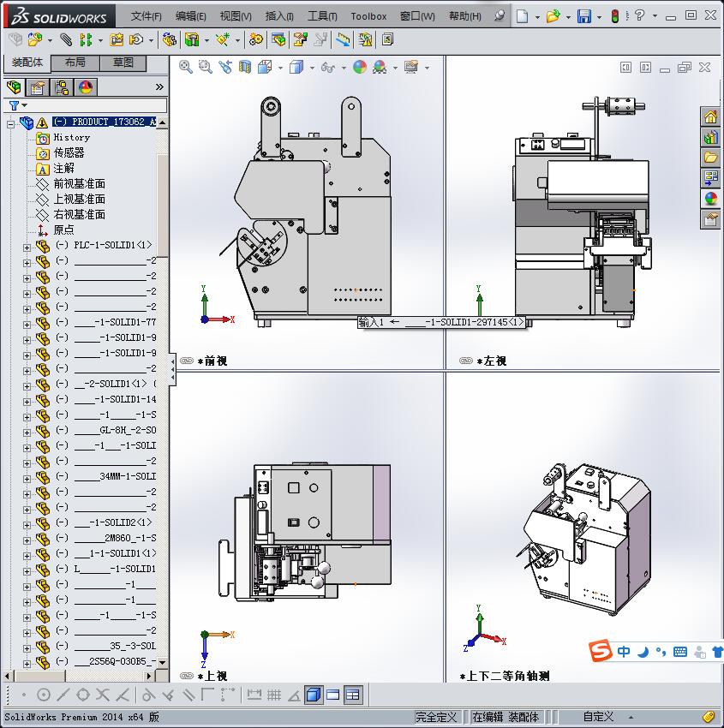Toggle the grid snap icon in bottom toolbar
Image resolution: width=724 pixels, height=728 pixels.
[274, 695]
